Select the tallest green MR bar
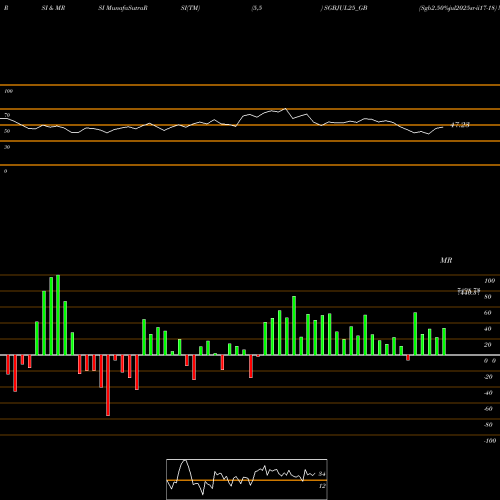500x500 pixels. coord(58,315)
